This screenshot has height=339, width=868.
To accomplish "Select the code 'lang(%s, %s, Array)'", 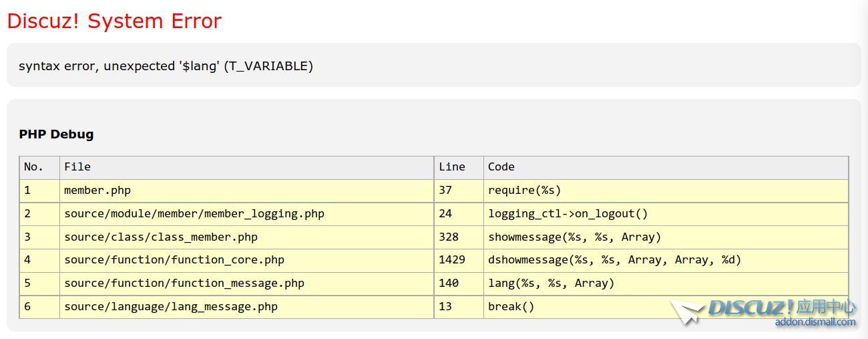I will pyautogui.click(x=552, y=284).
